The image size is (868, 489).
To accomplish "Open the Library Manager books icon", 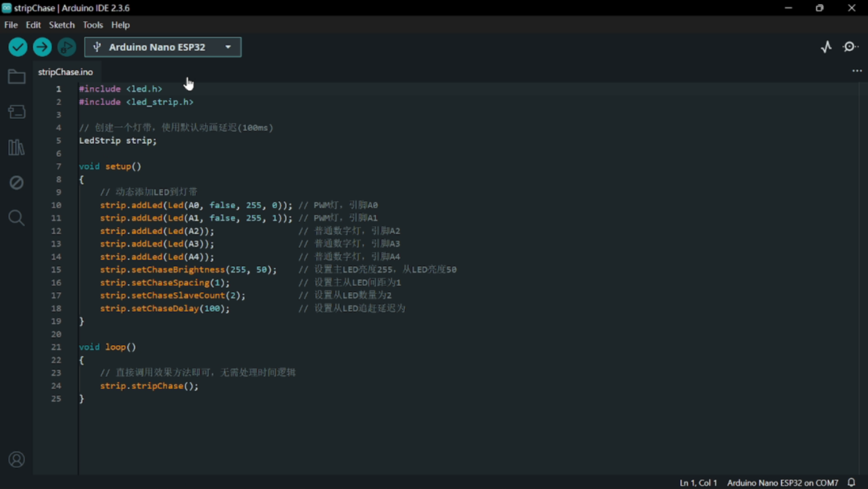I will (16, 147).
